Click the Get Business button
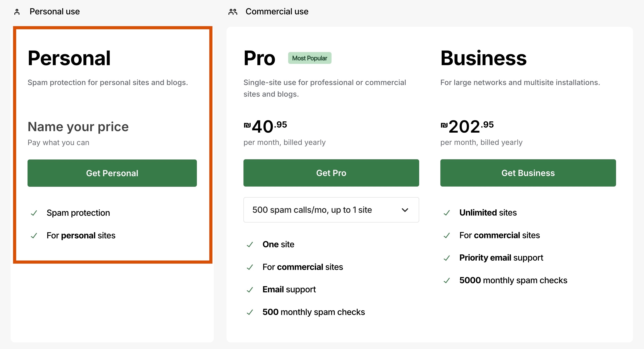This screenshot has width=644, height=349. [x=528, y=173]
